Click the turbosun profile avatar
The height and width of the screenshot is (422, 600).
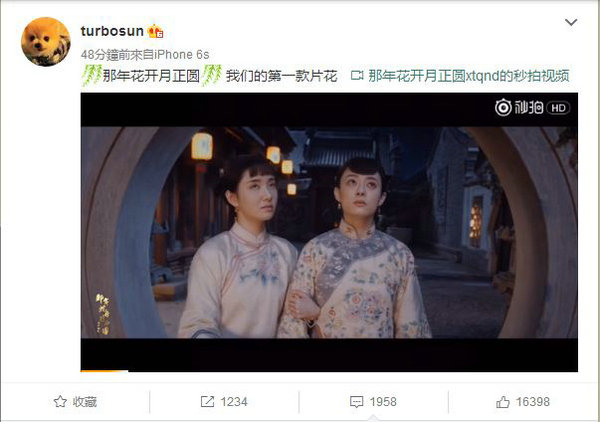46,42
